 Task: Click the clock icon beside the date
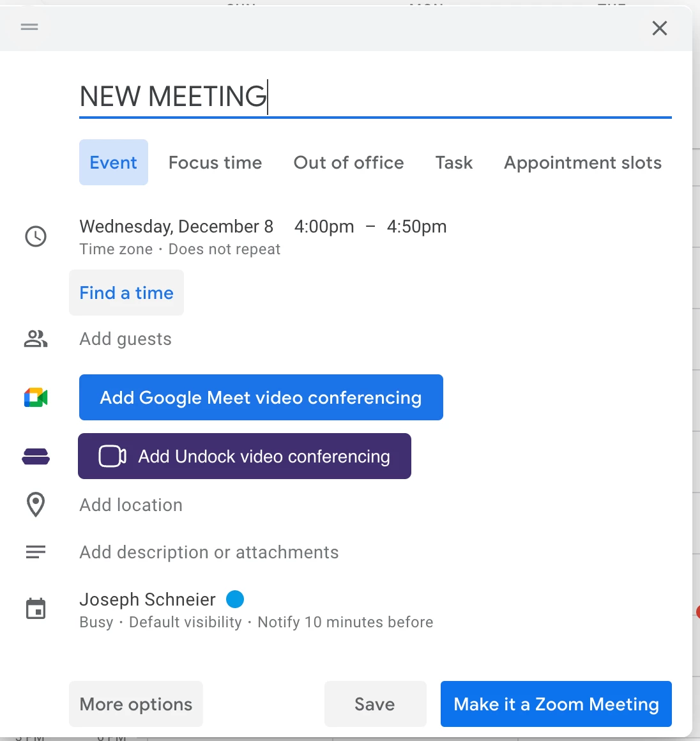[36, 236]
